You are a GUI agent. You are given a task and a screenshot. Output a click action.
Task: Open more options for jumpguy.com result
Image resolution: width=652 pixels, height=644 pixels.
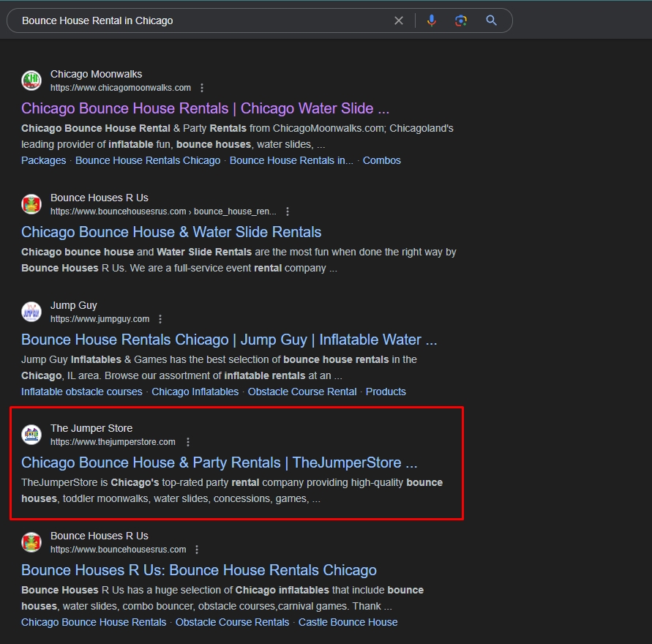click(160, 319)
